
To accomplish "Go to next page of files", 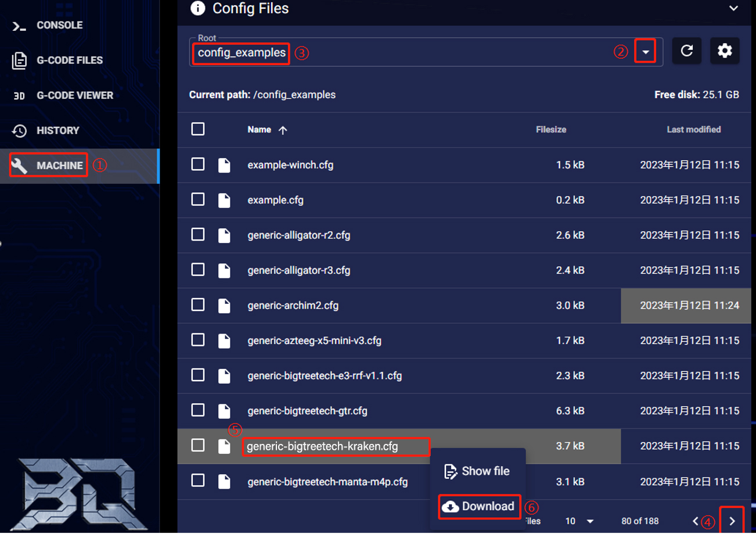I will (732, 521).
